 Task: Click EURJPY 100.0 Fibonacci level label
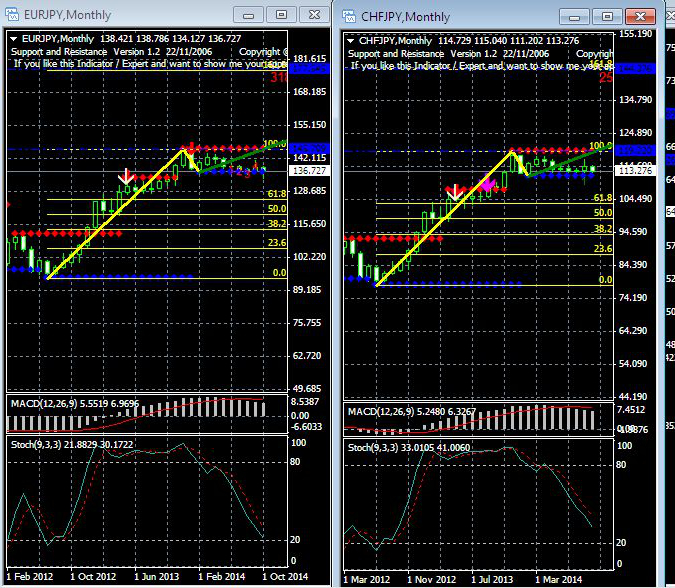(x=275, y=144)
